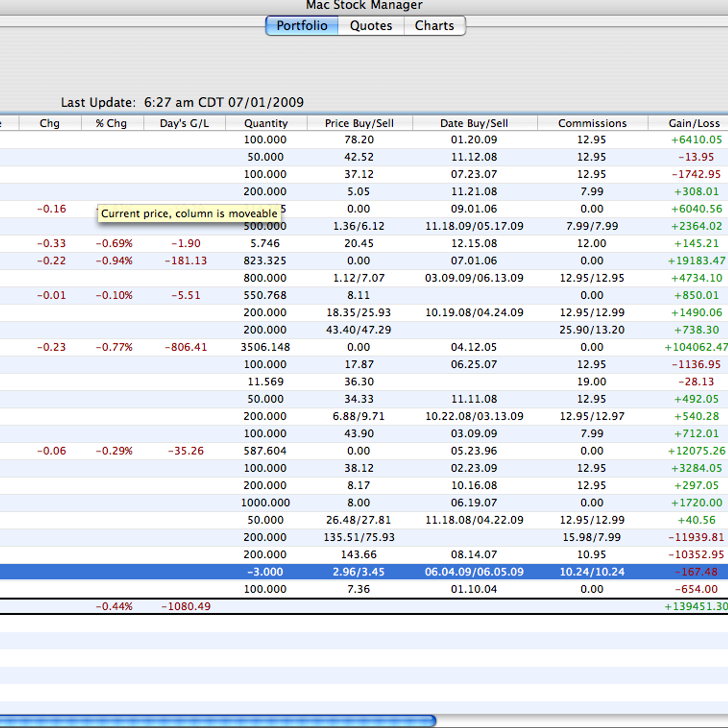Select the gain value +12075.26
This screenshot has width=728, height=728.
click(697, 451)
